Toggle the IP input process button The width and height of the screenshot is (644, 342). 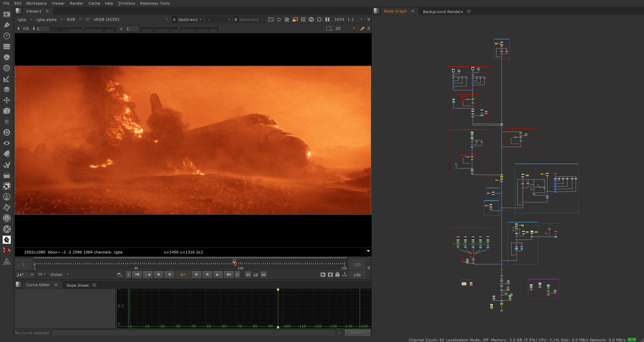[87, 19]
